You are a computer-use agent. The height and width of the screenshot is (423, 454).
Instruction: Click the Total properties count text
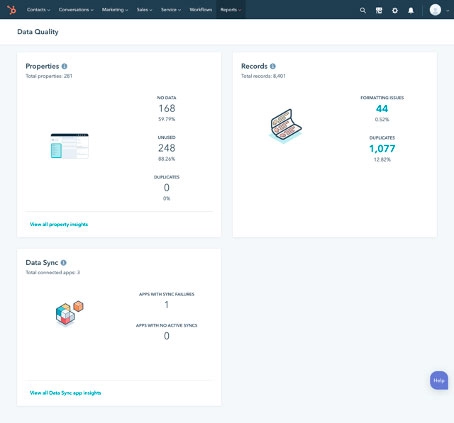coord(49,76)
